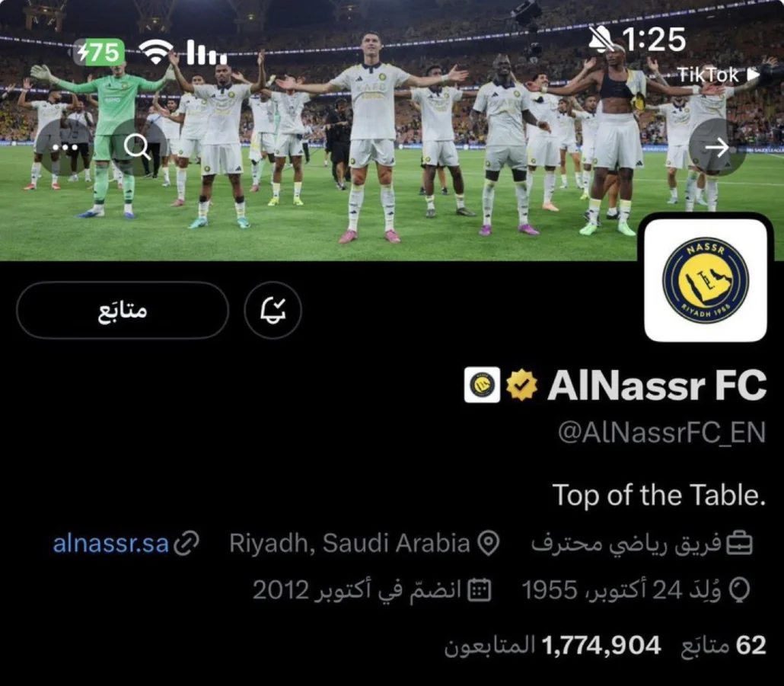
Task: Tap the متابَع following button
Action: [123, 310]
